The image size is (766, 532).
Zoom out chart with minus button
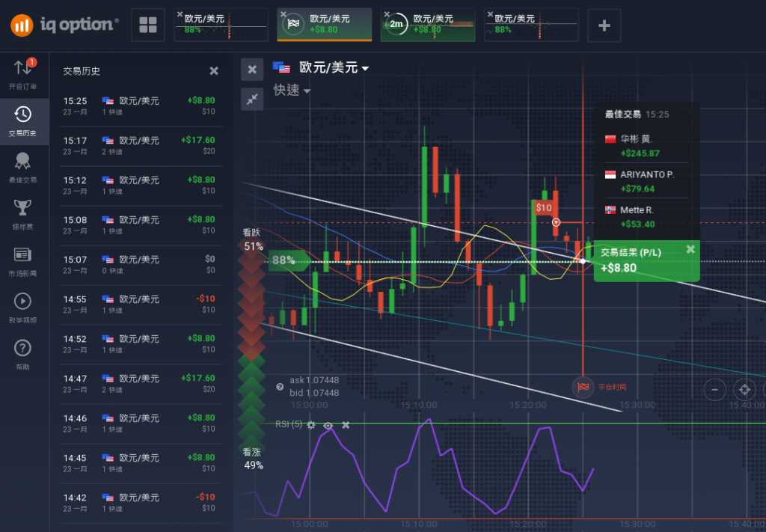click(x=715, y=389)
